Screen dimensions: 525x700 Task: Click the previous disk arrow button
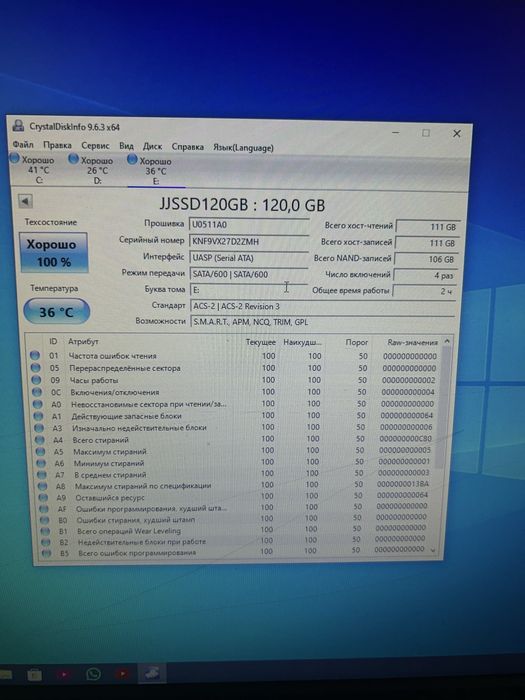(25, 201)
